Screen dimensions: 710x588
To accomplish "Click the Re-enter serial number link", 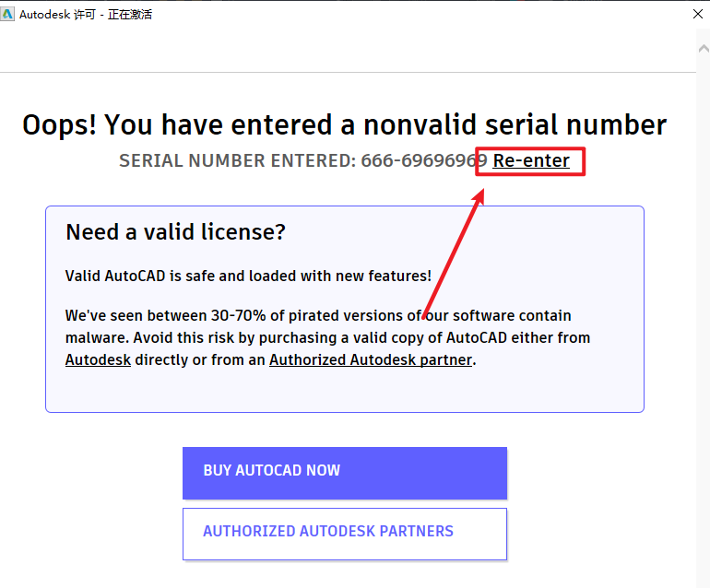I will 531,161.
